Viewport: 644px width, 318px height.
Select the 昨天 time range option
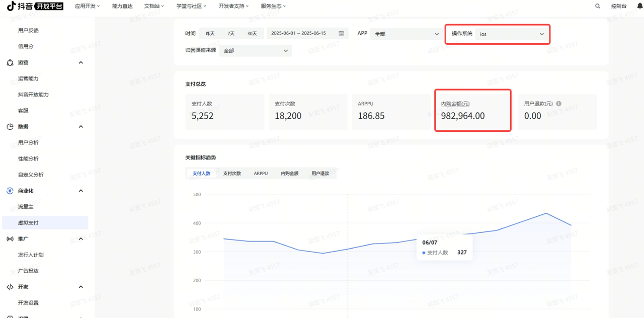[x=210, y=34]
